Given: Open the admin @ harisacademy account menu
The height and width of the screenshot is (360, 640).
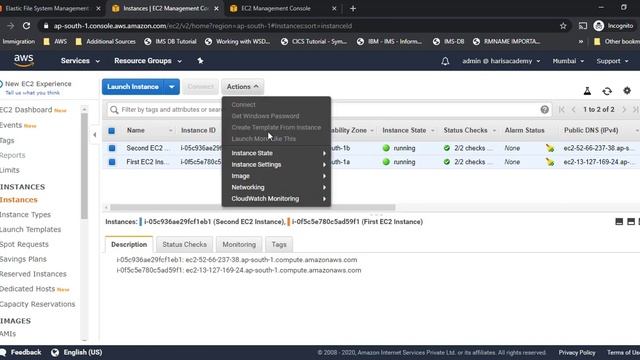Looking at the screenshot, I should (x=501, y=61).
